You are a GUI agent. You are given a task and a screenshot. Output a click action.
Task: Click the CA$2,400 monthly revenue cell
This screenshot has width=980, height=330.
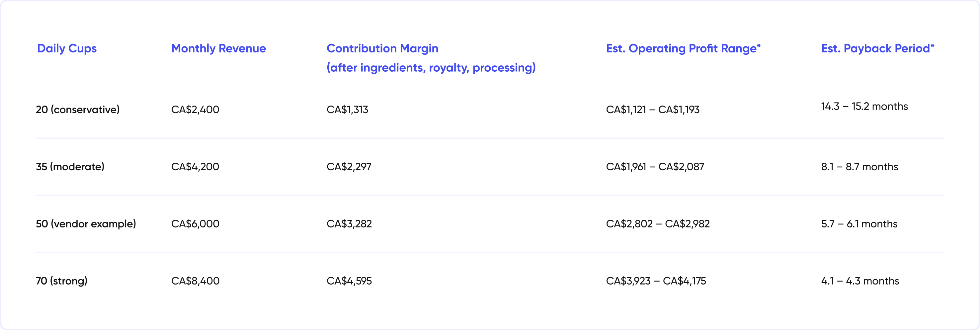coord(195,110)
